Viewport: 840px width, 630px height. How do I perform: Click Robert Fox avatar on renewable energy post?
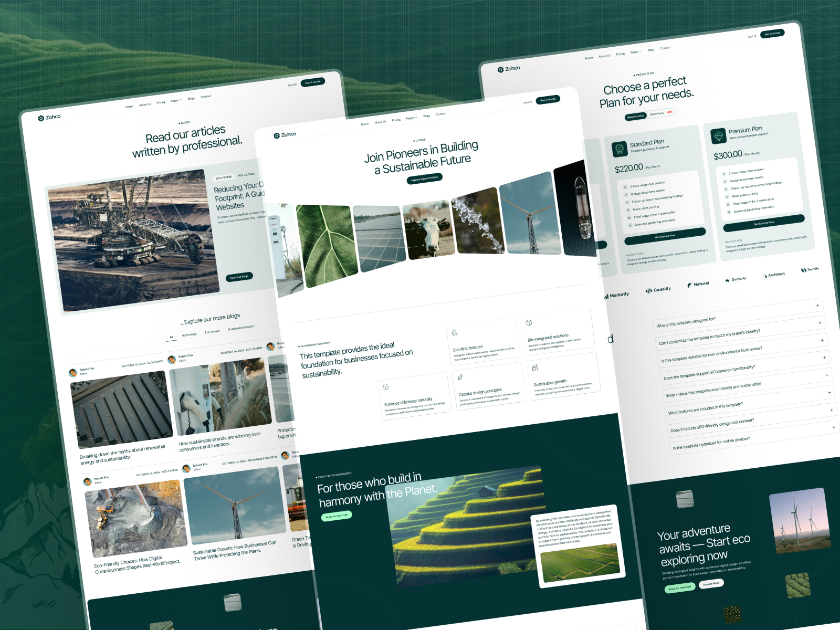[73, 373]
